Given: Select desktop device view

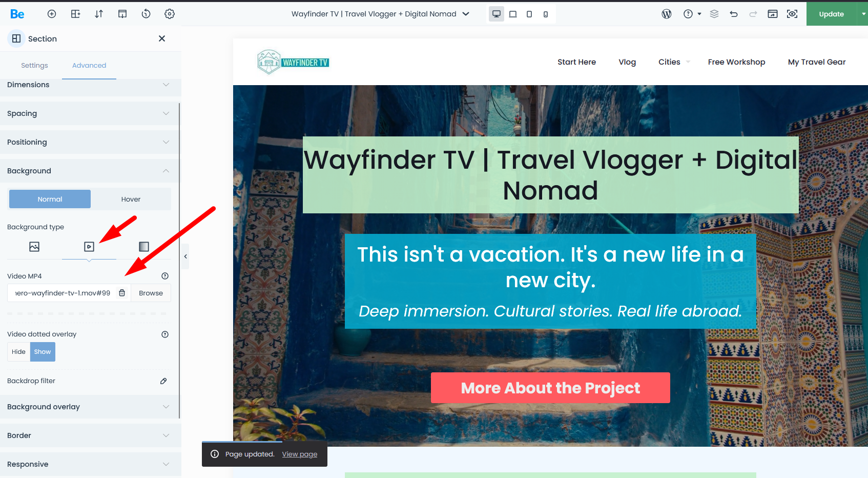Looking at the screenshot, I should point(497,14).
